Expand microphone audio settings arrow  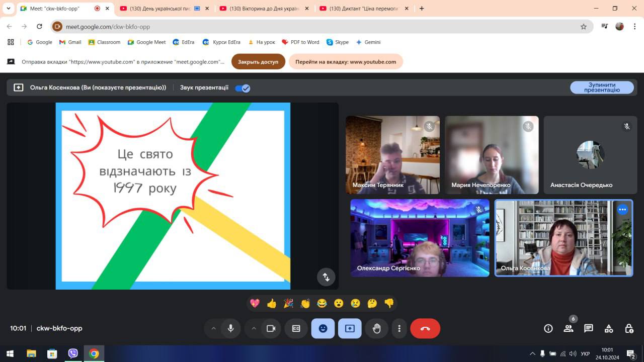(x=213, y=328)
